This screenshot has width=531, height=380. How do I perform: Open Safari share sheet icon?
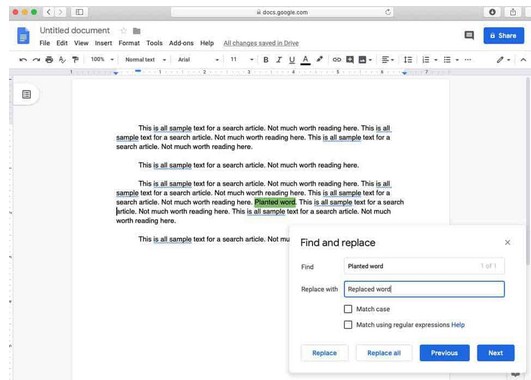pyautogui.click(x=513, y=12)
